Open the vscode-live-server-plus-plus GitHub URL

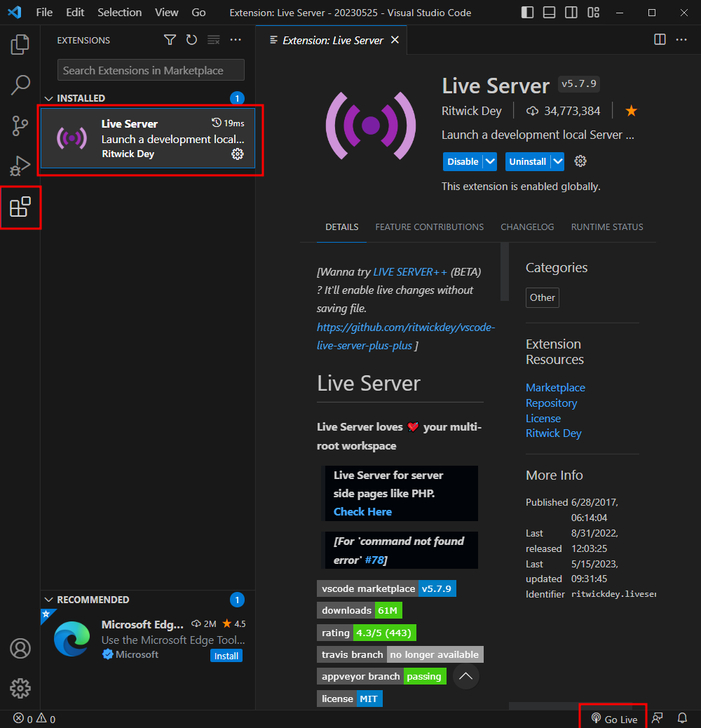point(406,337)
